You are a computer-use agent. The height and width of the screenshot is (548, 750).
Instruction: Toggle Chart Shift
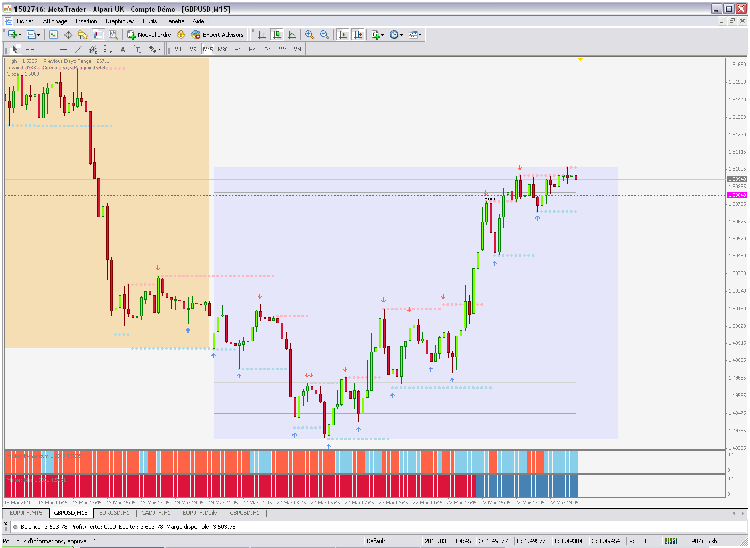pyautogui.click(x=358, y=34)
